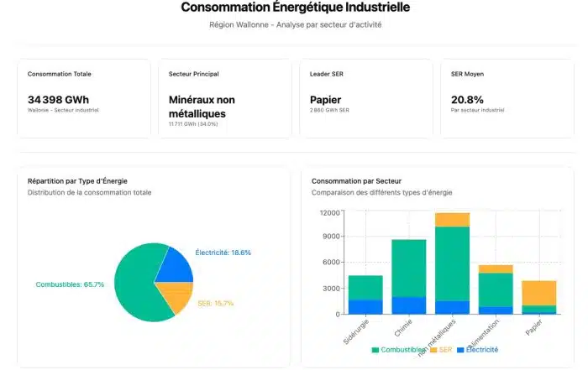
Task: Click the blue Électricité segment of Sidérurgie bar
Action: 365,307
